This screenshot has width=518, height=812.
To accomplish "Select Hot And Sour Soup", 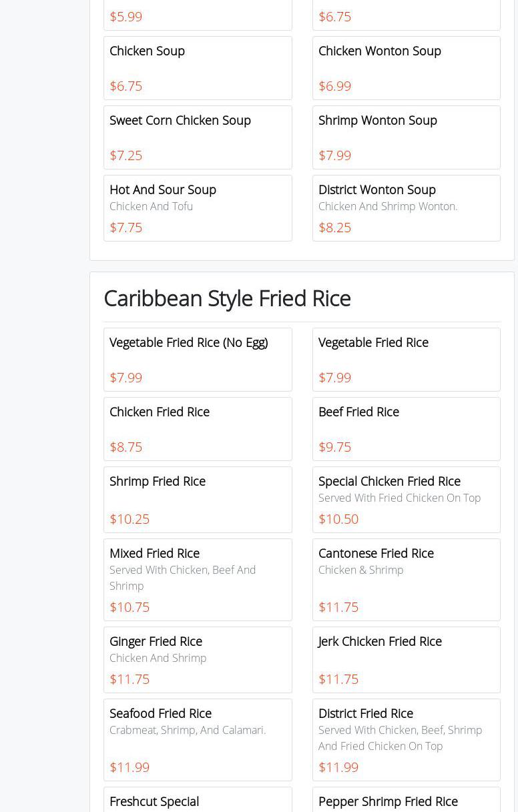I will pyautogui.click(x=198, y=208).
